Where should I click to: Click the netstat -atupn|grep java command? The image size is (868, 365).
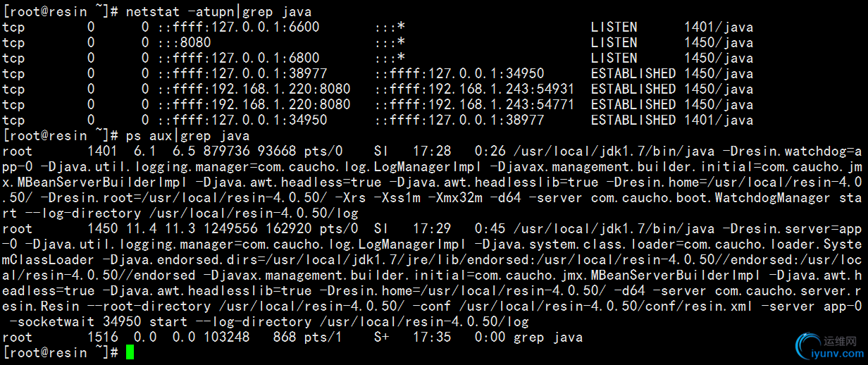point(218,12)
